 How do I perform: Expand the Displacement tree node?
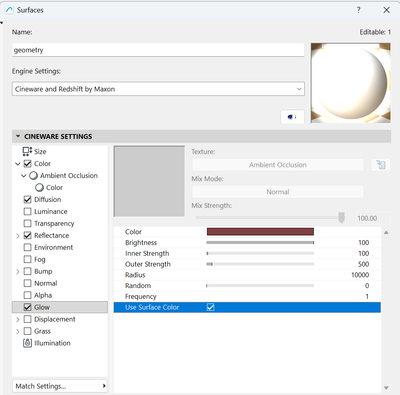click(x=18, y=319)
